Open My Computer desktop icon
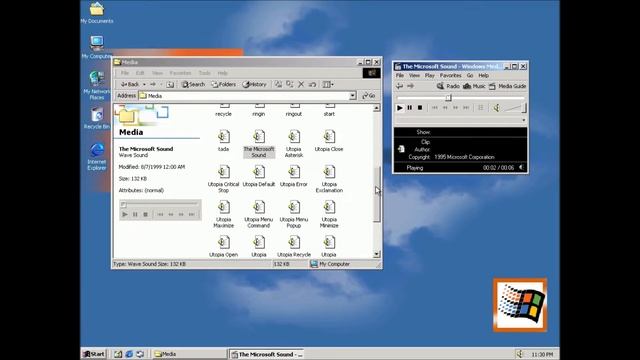 (97, 47)
